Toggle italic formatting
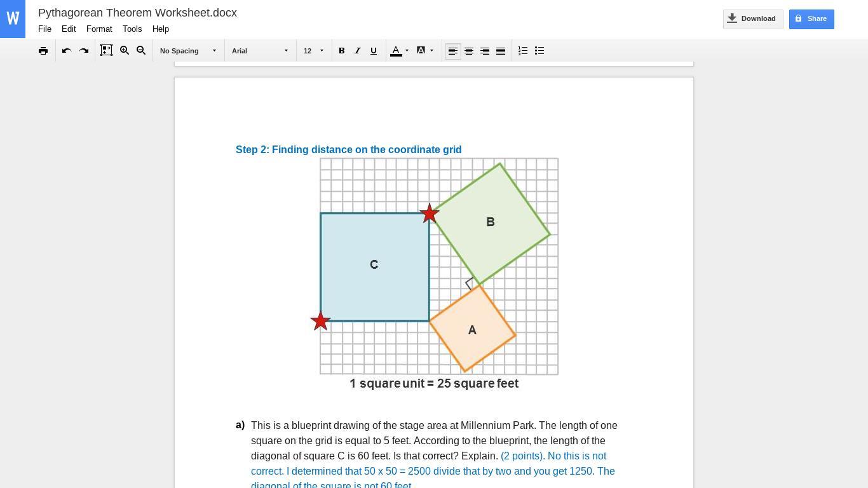Screen dimensions: 868x488 [358, 51]
